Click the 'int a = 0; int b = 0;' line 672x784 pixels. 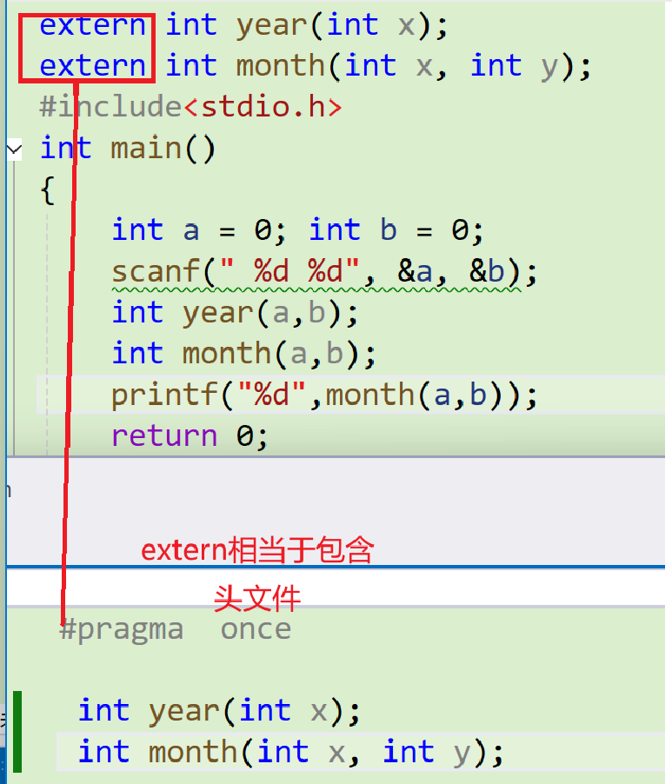297,230
